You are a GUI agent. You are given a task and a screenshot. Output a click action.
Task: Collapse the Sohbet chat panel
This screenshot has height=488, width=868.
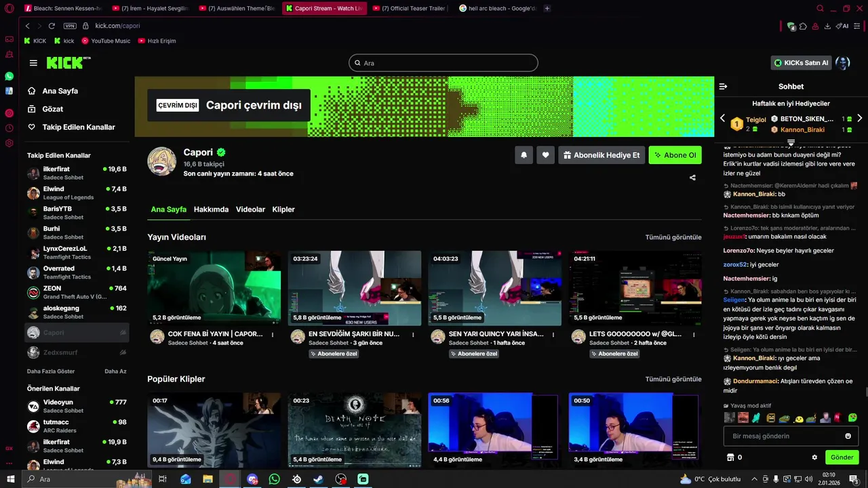click(723, 86)
